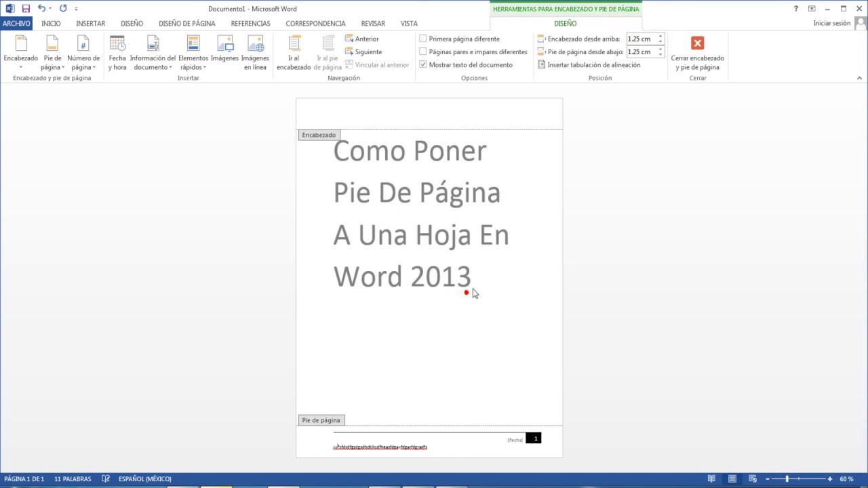
Task: Decrease Pie de página desde abajo spinner
Action: (x=660, y=54)
